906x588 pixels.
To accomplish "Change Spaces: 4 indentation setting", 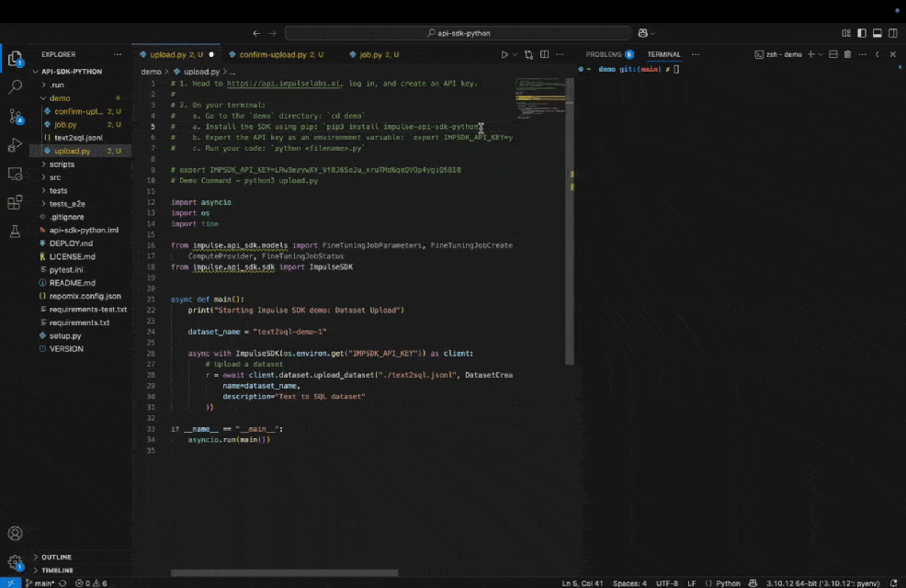I will click(629, 583).
